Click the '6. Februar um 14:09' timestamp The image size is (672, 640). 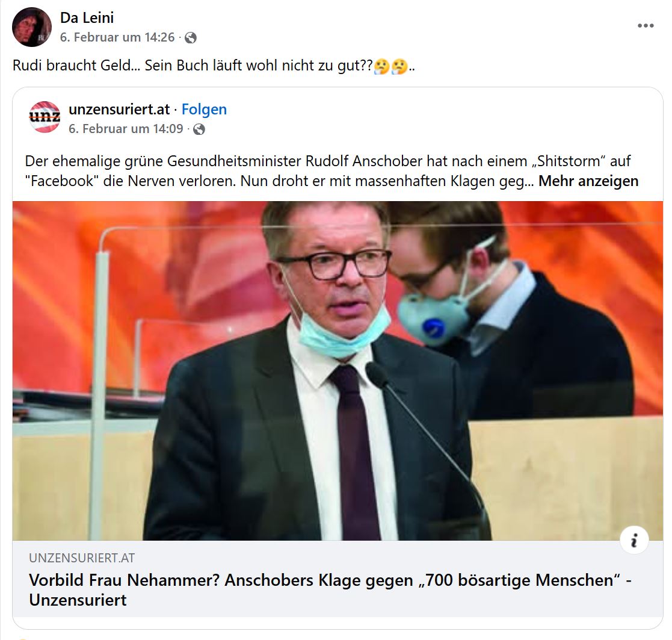[126, 129]
